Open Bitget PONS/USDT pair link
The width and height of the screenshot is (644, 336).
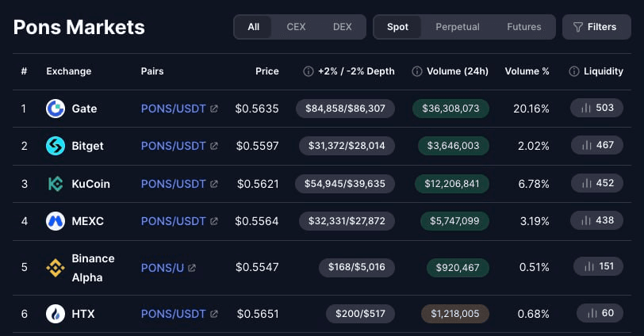(174, 146)
